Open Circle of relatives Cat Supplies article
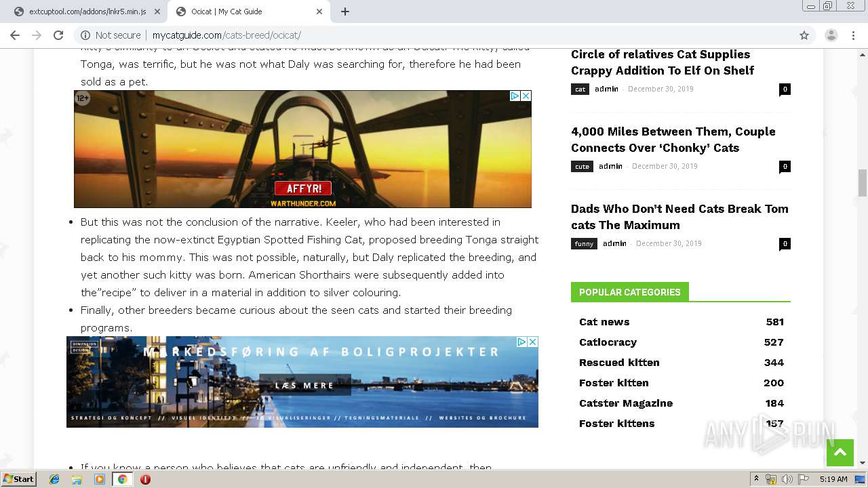Image resolution: width=868 pixels, height=488 pixels. (662, 62)
